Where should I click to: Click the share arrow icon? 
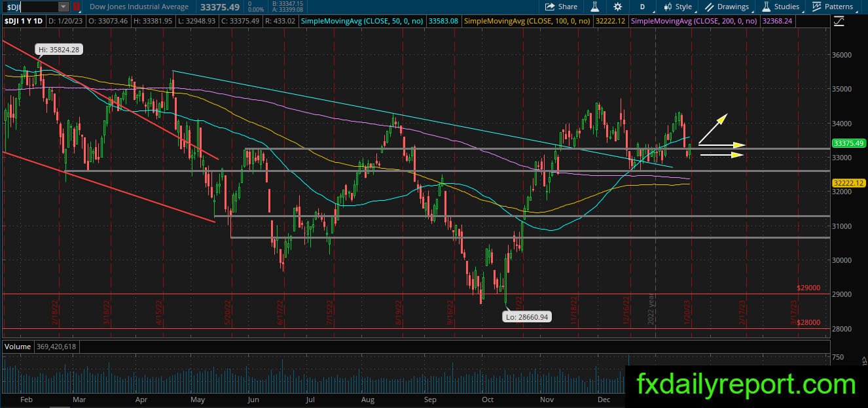click(x=551, y=7)
